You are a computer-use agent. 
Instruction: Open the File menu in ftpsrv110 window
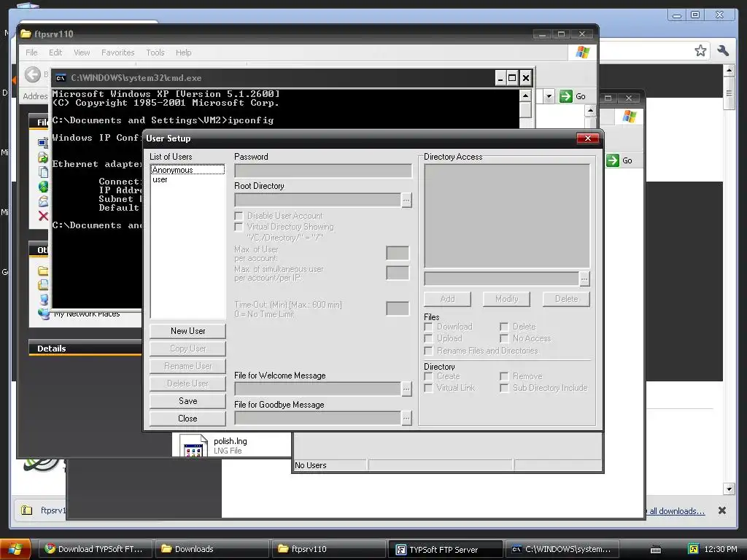click(31, 52)
